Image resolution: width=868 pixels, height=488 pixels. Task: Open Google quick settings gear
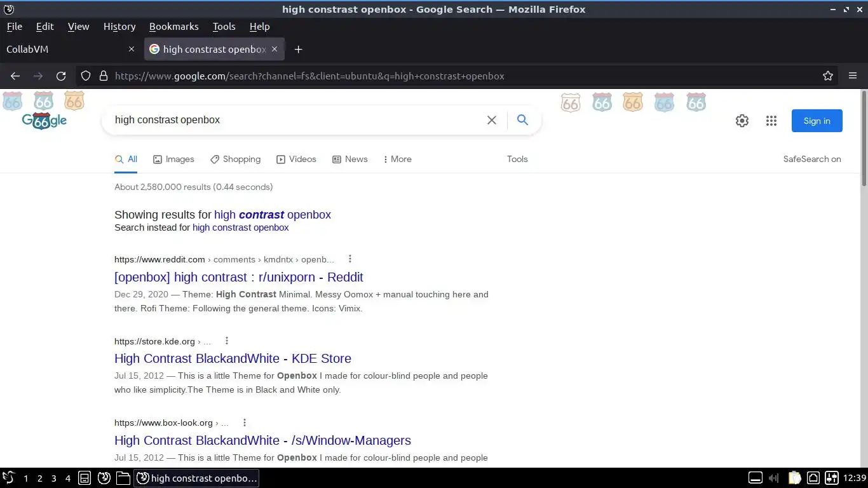coord(742,121)
